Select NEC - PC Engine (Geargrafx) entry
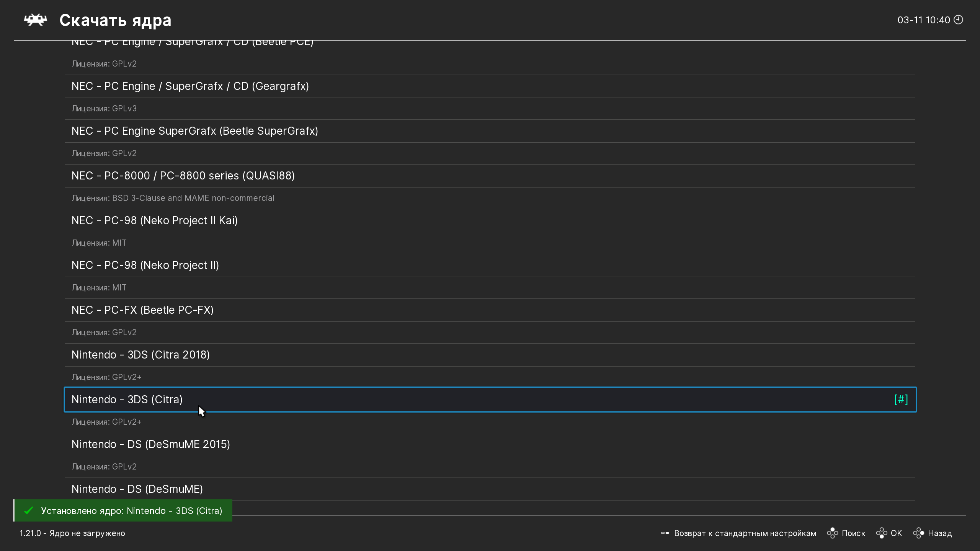 (190, 86)
